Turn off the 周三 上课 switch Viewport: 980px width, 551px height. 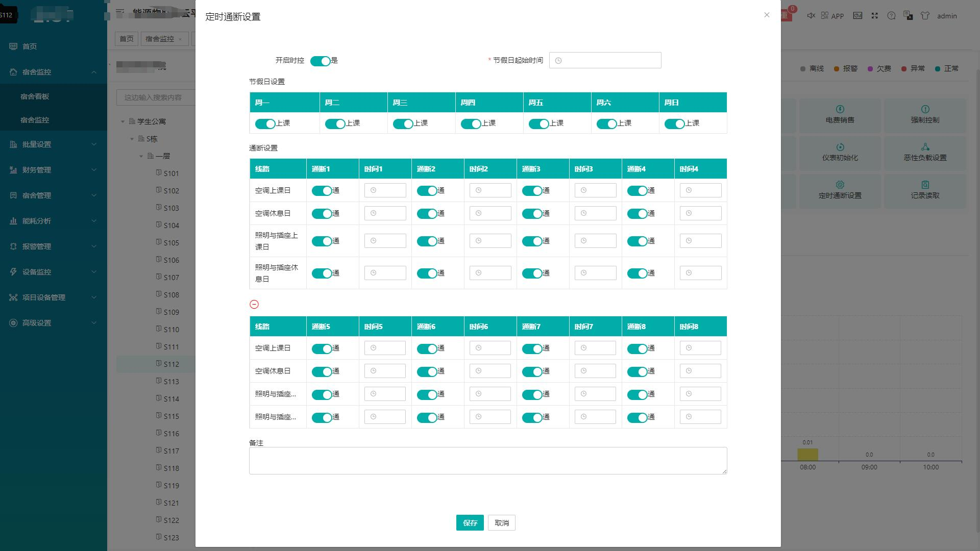click(x=404, y=123)
